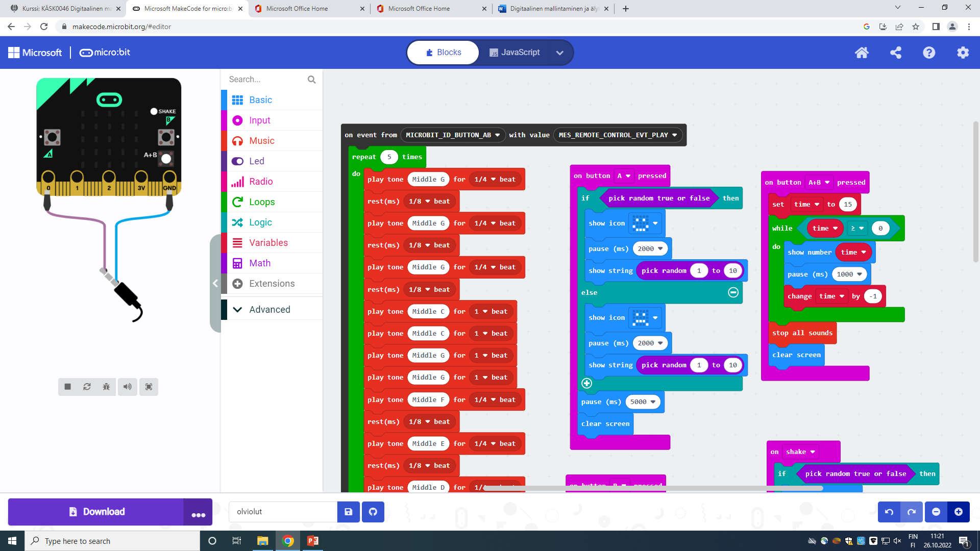Undo the last workspace change
Image resolution: width=980 pixels, height=551 pixels.
tap(889, 512)
